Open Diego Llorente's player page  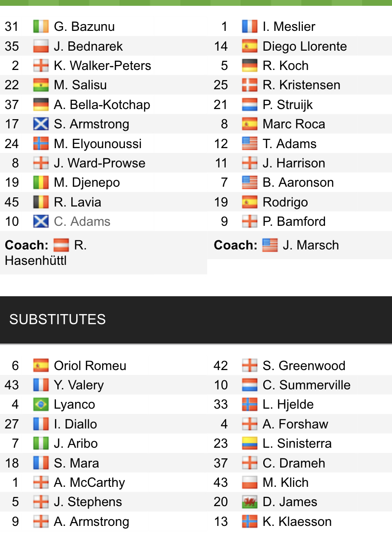click(304, 46)
